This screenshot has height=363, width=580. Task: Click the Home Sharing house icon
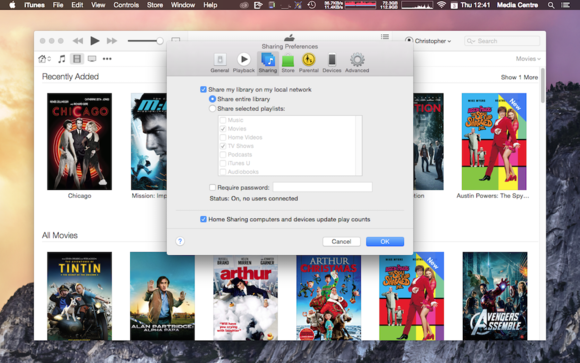click(x=44, y=59)
